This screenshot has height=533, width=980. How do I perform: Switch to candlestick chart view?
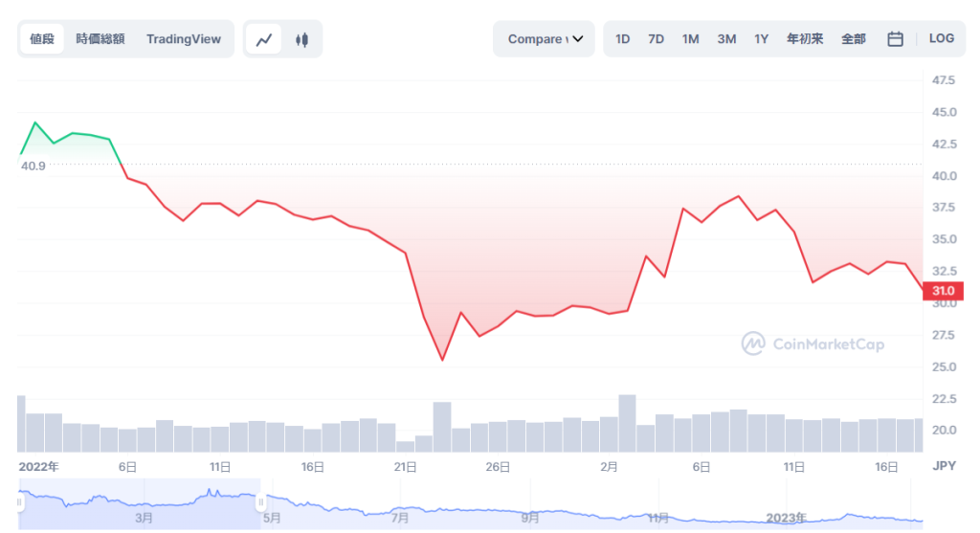(301, 39)
